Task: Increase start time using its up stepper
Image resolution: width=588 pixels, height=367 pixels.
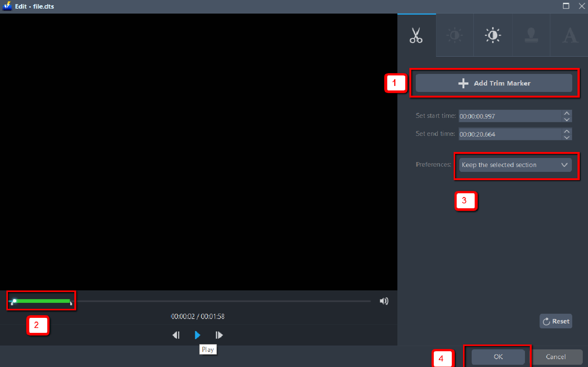Action: pos(567,113)
